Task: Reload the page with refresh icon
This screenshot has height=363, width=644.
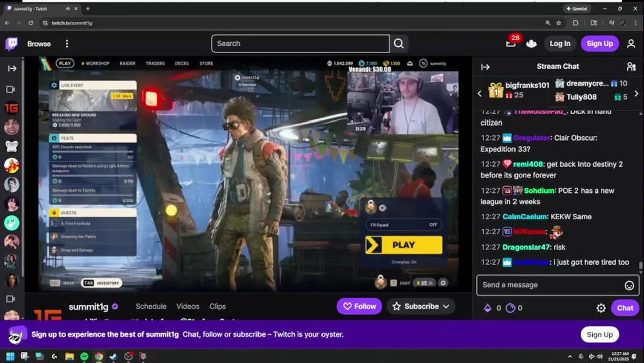Action: [31, 23]
